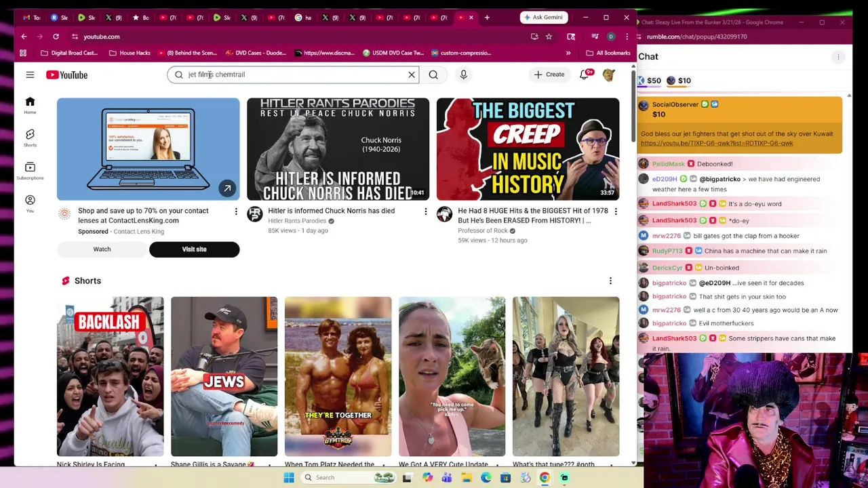
Task: Open the Professor of Rock channel avatar
Action: (444, 214)
